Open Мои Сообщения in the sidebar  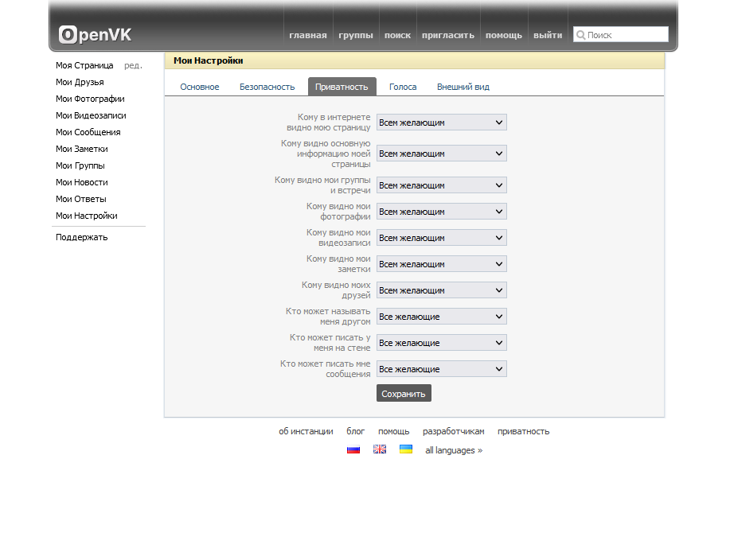pyautogui.click(x=88, y=132)
